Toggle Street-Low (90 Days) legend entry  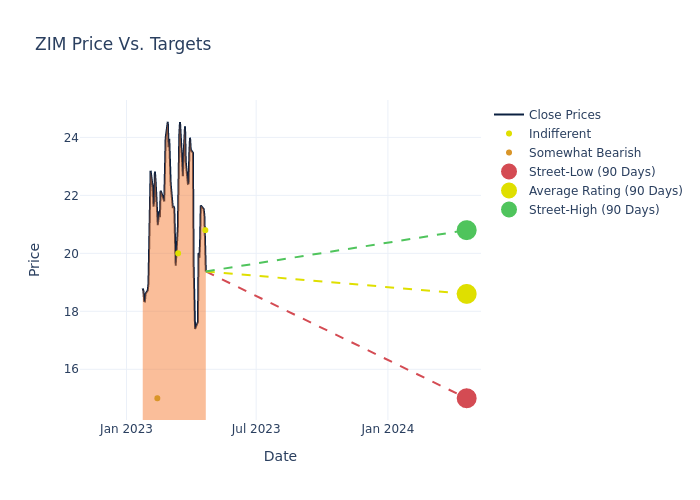[591, 172]
